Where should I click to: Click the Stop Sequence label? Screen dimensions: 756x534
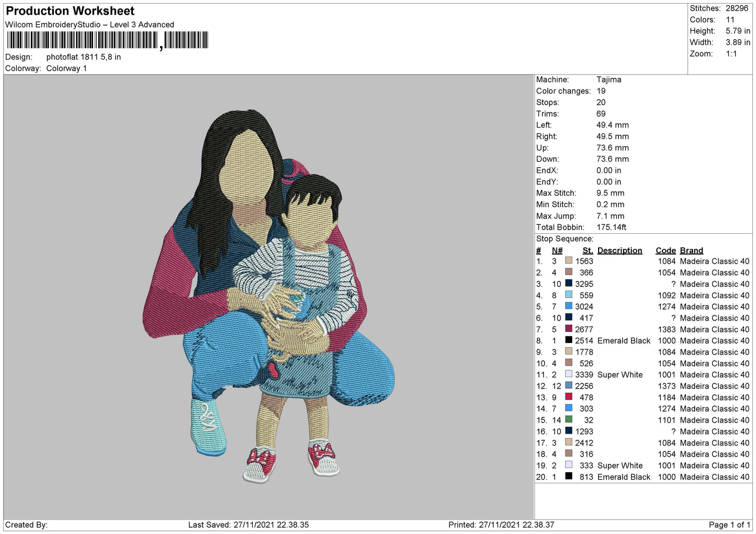[565, 239]
